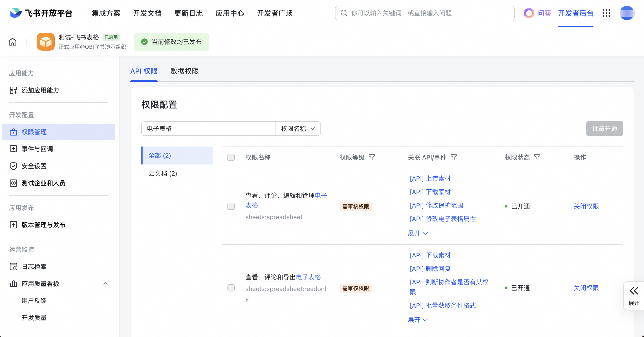Screen dimensions: 644x337
Task: Open the [API] 批量获取条件格式 link
Action: [x=443, y=305]
